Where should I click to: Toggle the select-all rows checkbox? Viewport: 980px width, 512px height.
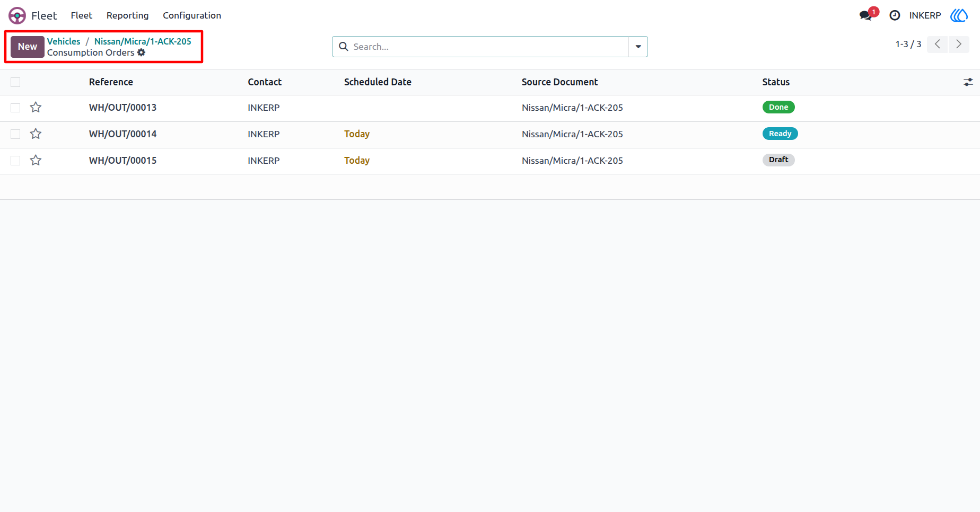coord(15,82)
